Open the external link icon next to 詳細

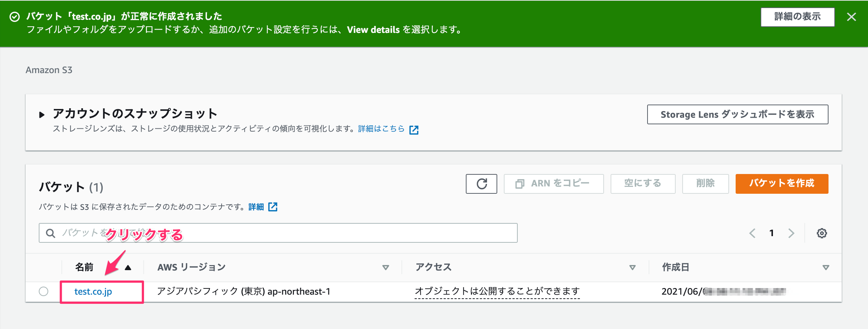point(273,207)
